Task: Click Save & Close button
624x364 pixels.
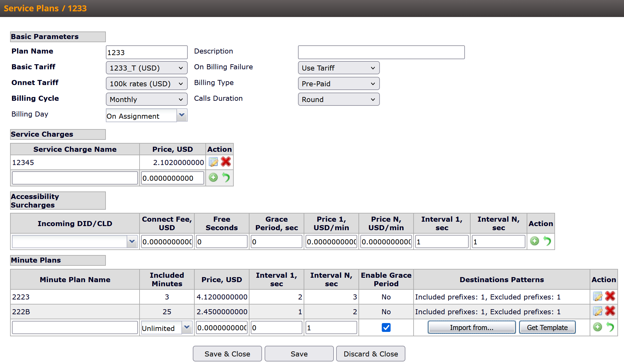Action: coord(227,354)
